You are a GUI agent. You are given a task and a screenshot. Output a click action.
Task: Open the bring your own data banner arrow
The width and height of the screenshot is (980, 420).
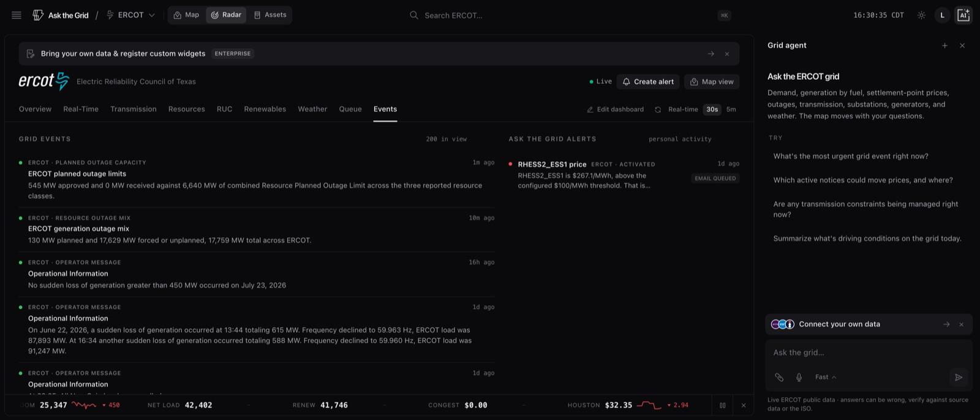711,54
